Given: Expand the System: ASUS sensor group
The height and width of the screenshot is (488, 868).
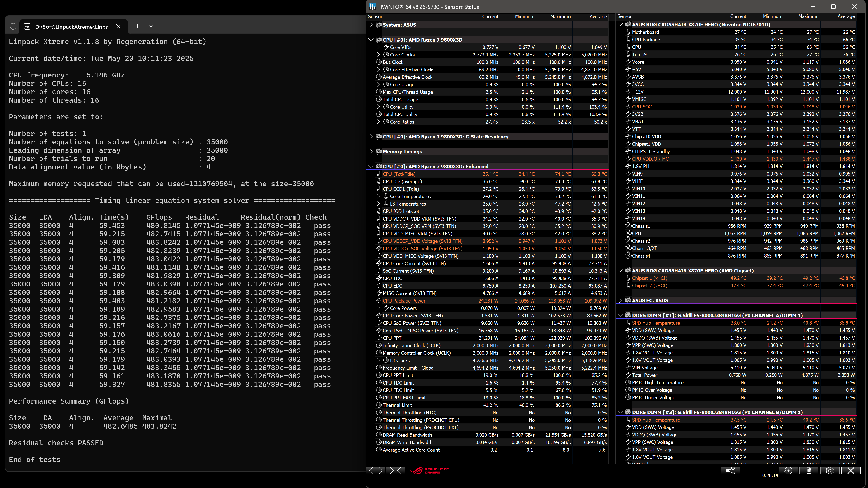Looking at the screenshot, I should [x=371, y=25].
